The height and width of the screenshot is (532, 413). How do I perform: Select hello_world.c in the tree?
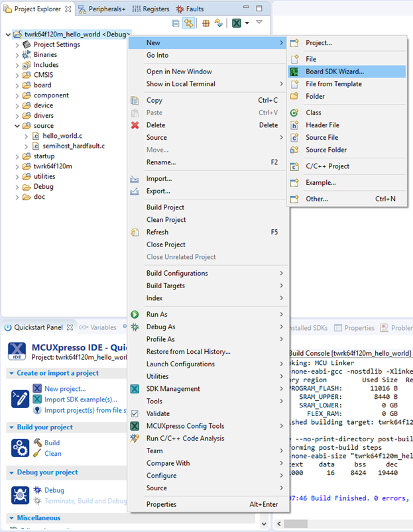pyautogui.click(x=62, y=136)
